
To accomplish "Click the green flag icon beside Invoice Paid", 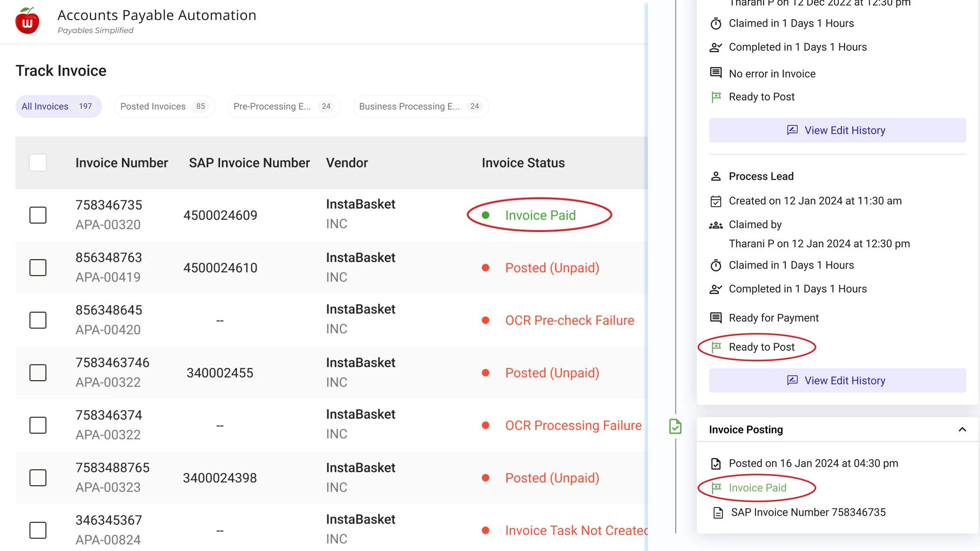I will tap(716, 488).
